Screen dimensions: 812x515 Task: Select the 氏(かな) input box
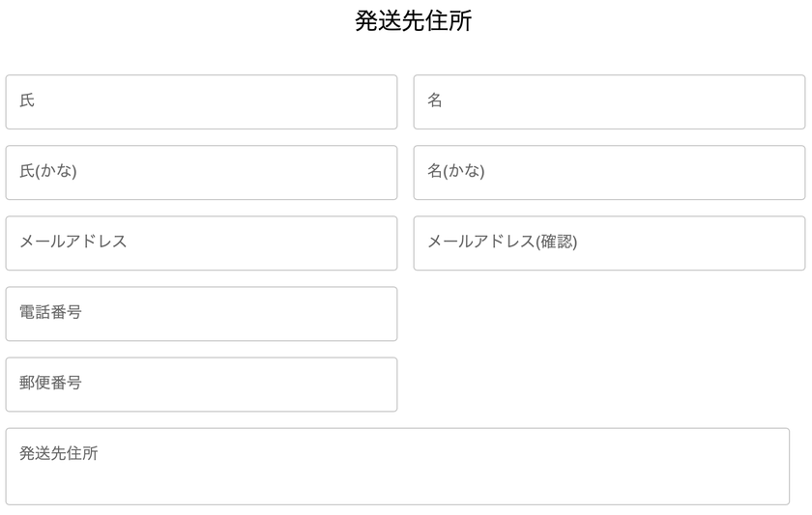click(201, 172)
